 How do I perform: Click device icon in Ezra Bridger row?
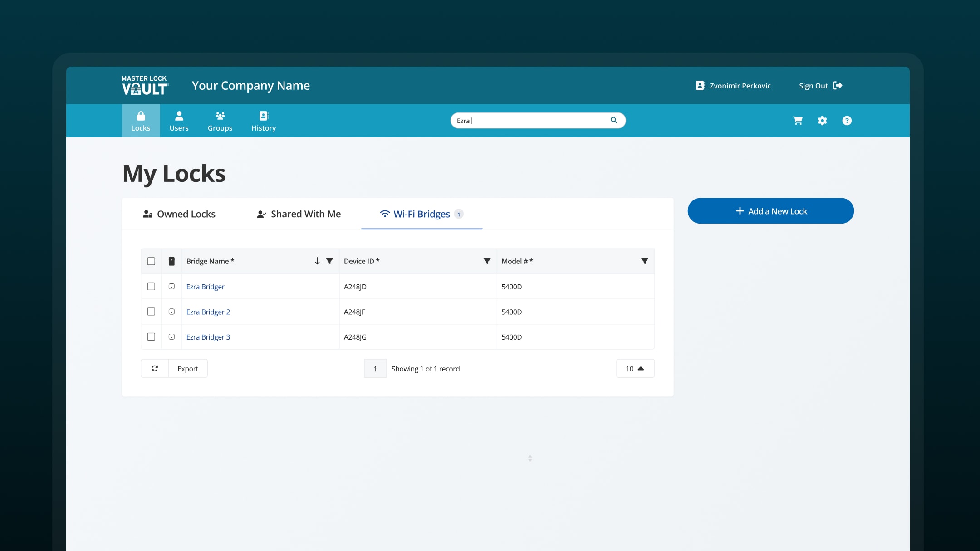[x=171, y=287]
